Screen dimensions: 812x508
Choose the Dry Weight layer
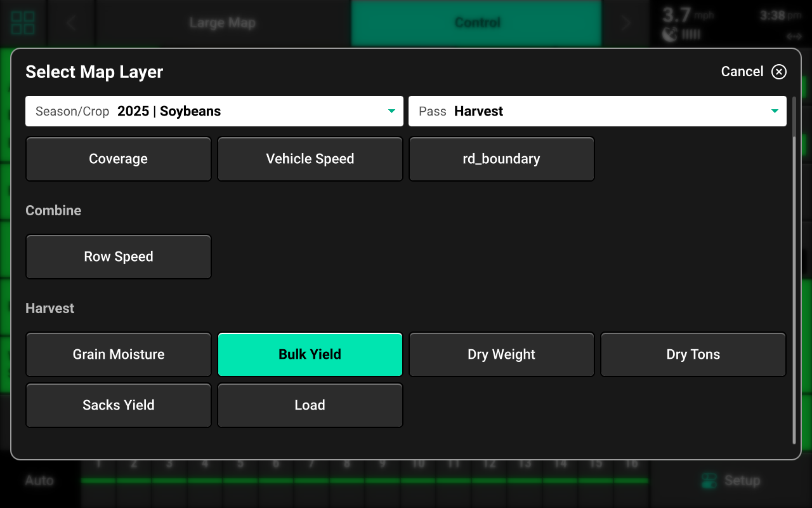click(501, 354)
